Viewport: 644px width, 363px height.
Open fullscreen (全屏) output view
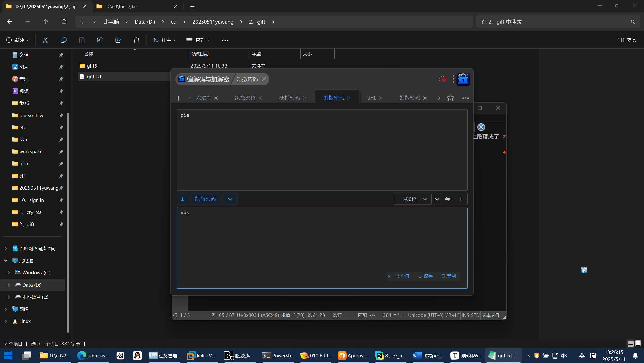pos(402,276)
